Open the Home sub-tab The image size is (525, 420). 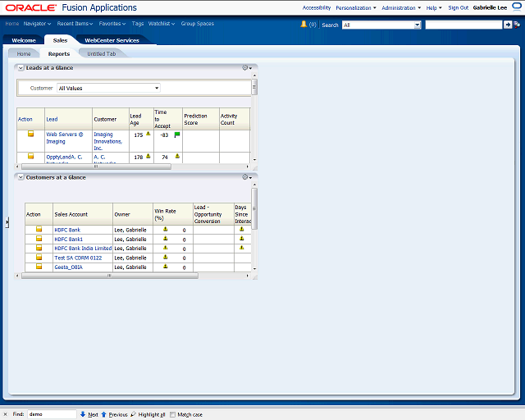pyautogui.click(x=24, y=53)
